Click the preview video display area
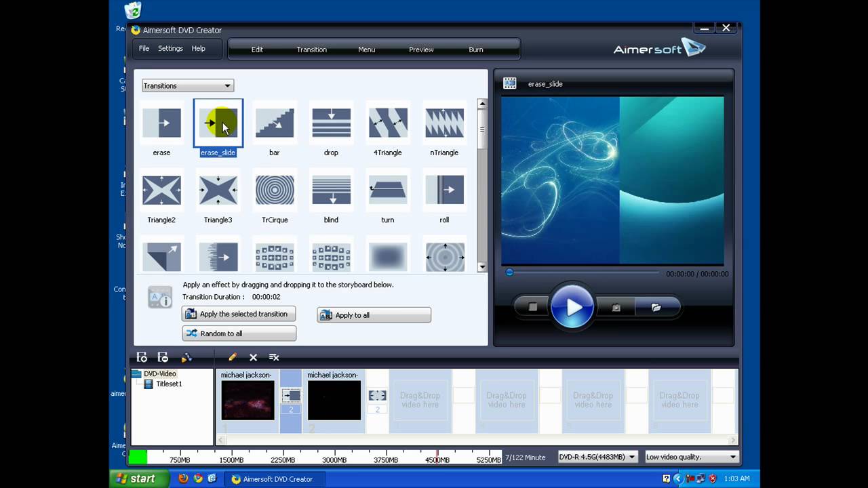This screenshot has width=868, height=488. [x=612, y=180]
